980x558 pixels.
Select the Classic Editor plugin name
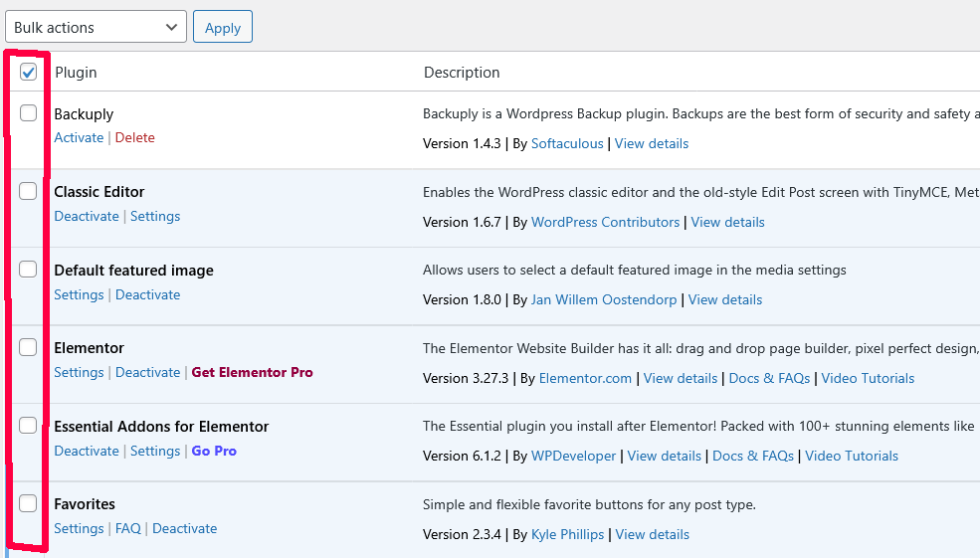pyautogui.click(x=98, y=192)
